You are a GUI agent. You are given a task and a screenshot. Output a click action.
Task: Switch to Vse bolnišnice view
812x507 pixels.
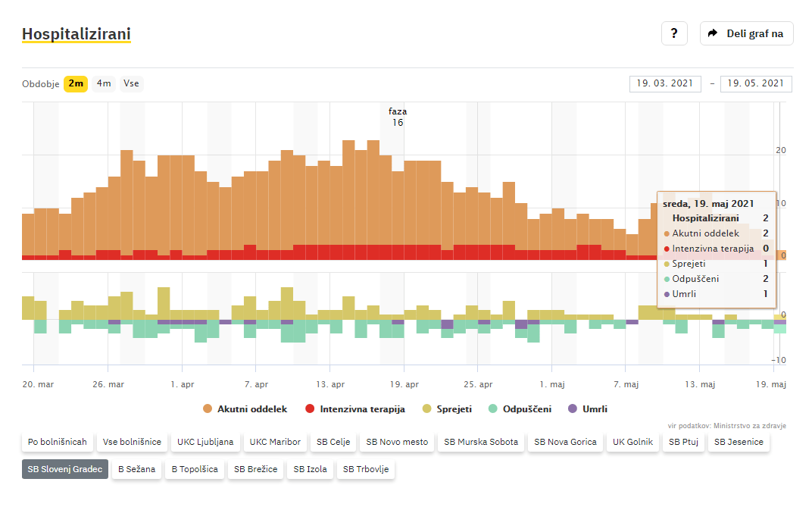(x=132, y=442)
